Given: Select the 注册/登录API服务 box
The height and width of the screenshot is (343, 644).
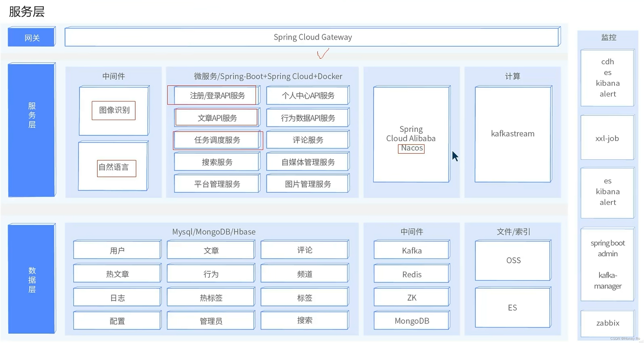Looking at the screenshot, I should pyautogui.click(x=217, y=96).
